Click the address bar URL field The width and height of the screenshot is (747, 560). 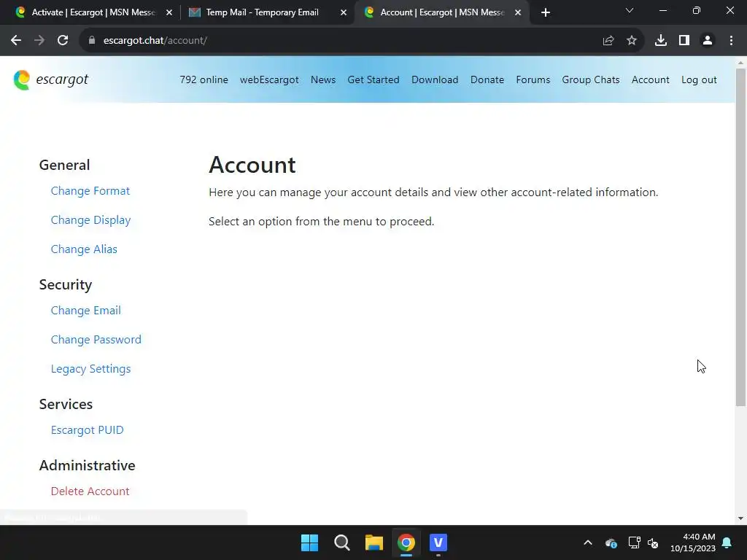point(343,41)
